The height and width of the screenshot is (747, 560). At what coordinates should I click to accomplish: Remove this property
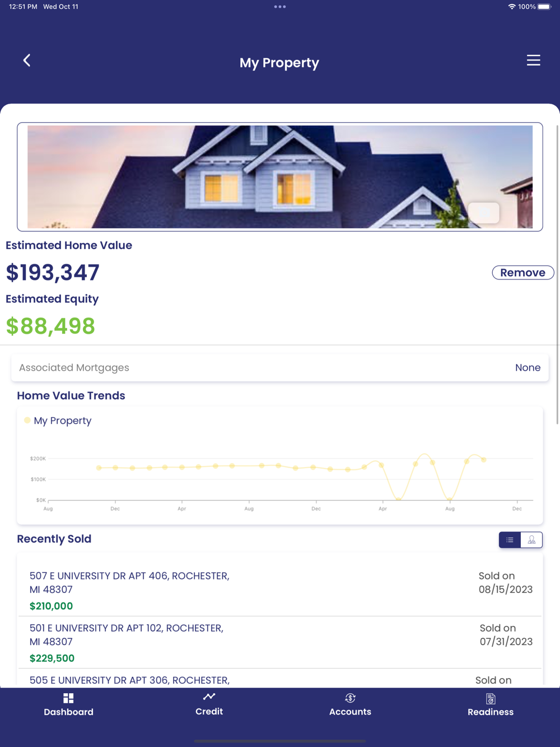(x=522, y=273)
